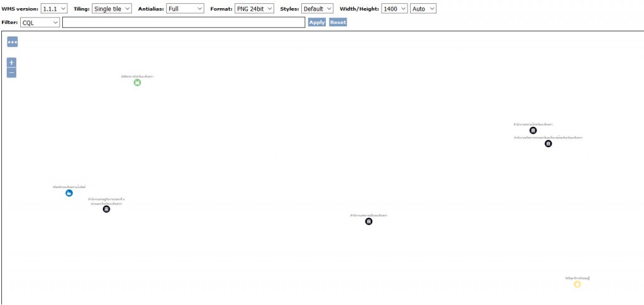Toggle the options toolbar ellipsis button
Screen dimensions: 644x305
(13, 42)
